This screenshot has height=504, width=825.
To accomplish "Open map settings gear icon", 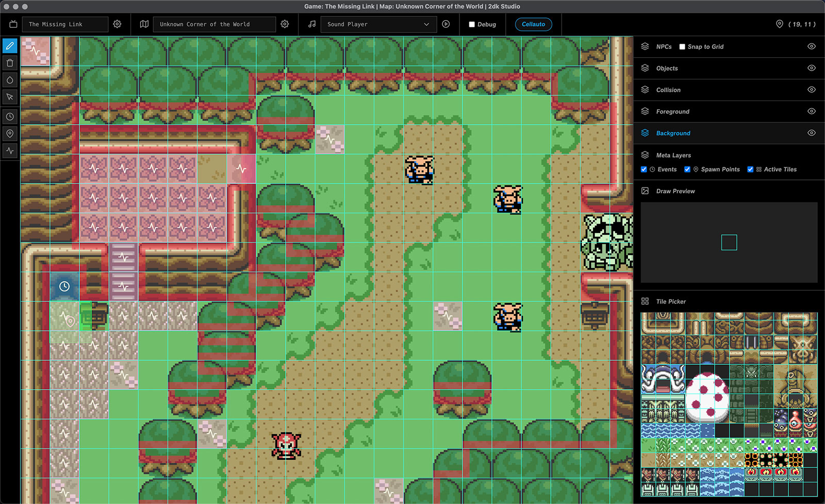I will click(285, 24).
